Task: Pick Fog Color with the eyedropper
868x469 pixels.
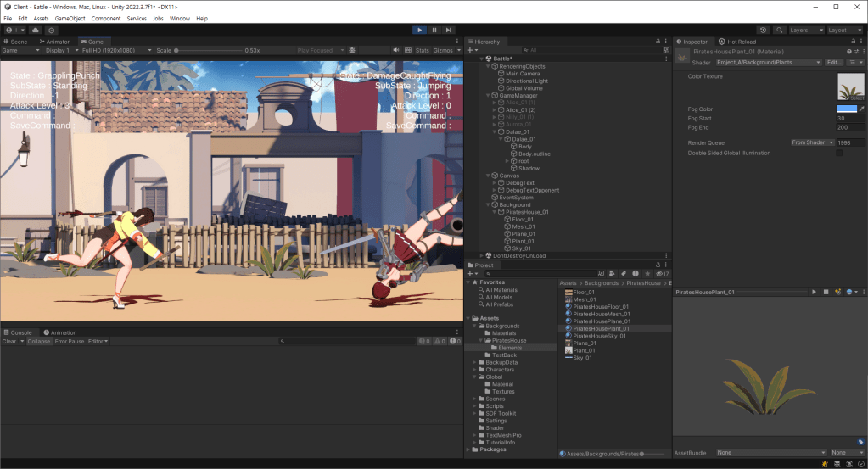Action: pyautogui.click(x=862, y=109)
